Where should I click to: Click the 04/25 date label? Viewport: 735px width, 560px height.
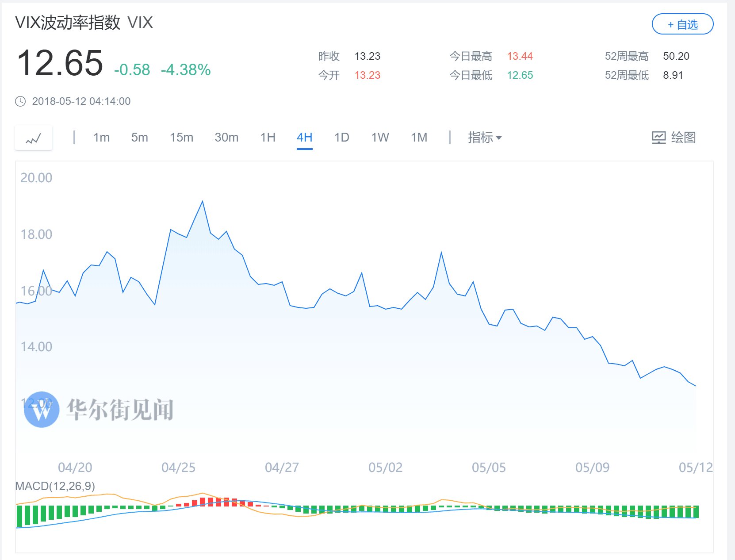point(178,468)
